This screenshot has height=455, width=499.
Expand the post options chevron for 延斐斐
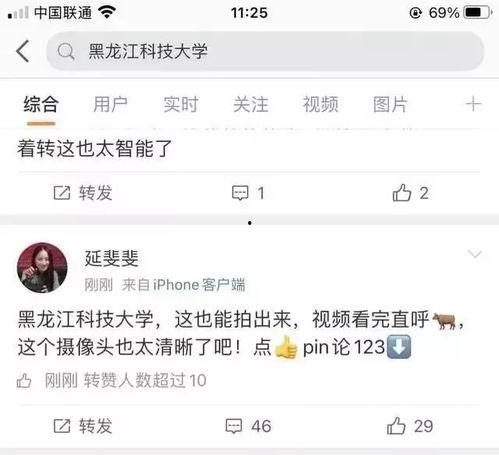click(x=475, y=254)
